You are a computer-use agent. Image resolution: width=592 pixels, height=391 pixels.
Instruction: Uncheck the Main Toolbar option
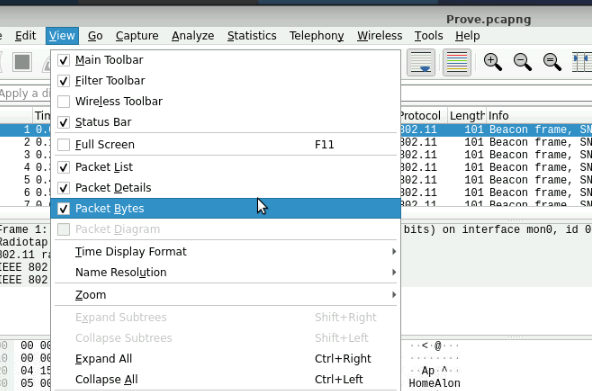point(225,60)
